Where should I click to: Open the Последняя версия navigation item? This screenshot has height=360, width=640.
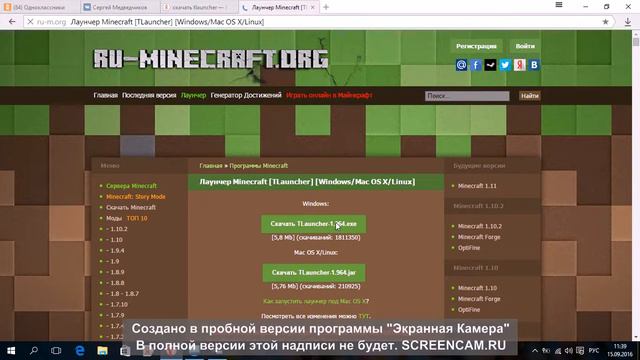tap(149, 95)
